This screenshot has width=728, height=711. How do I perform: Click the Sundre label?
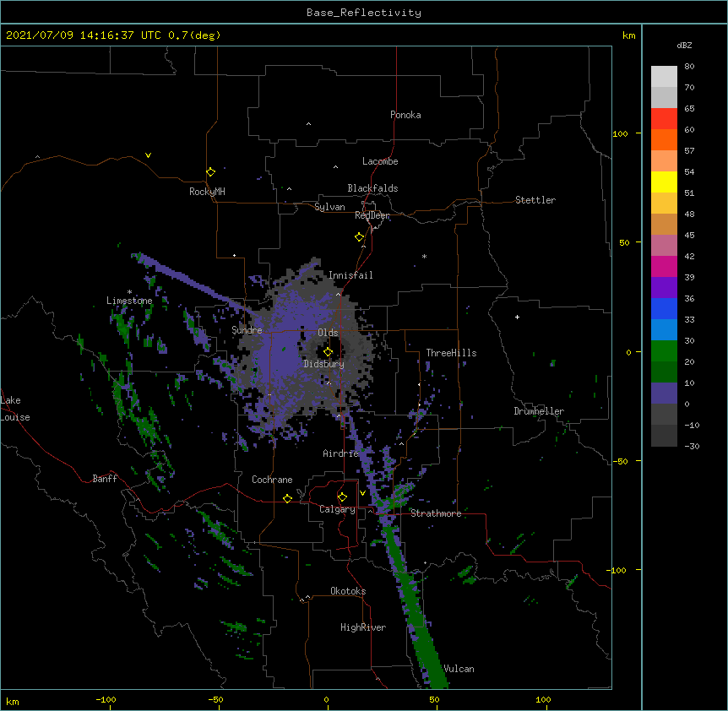click(247, 330)
